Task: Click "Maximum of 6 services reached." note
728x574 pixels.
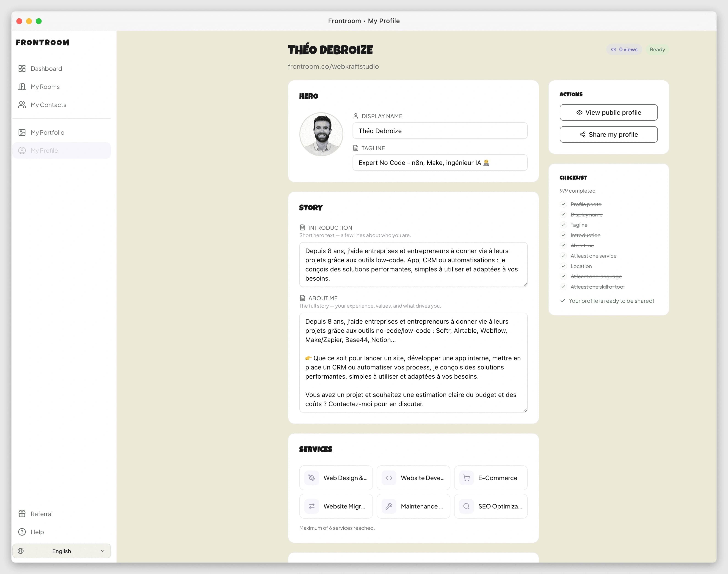Action: pos(337,528)
